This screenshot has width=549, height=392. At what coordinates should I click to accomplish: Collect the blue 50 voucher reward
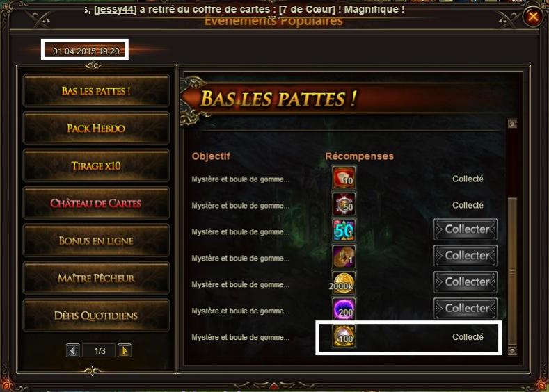[466, 229]
